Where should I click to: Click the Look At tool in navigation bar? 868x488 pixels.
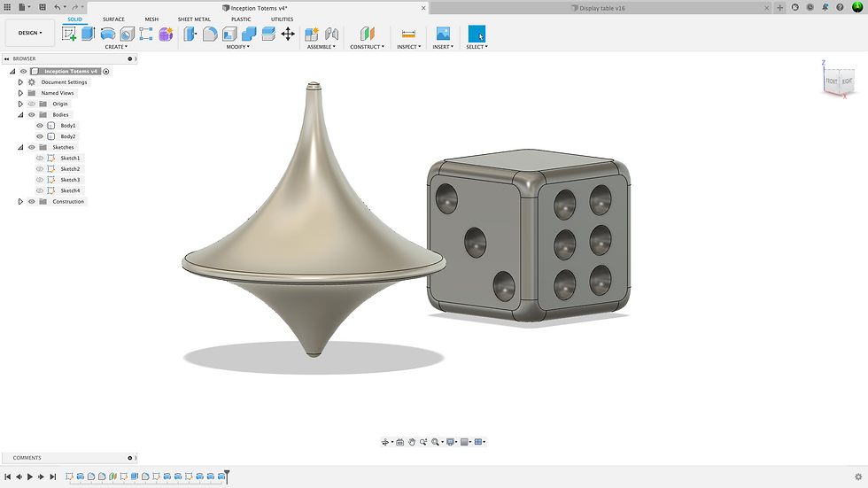[x=399, y=442]
